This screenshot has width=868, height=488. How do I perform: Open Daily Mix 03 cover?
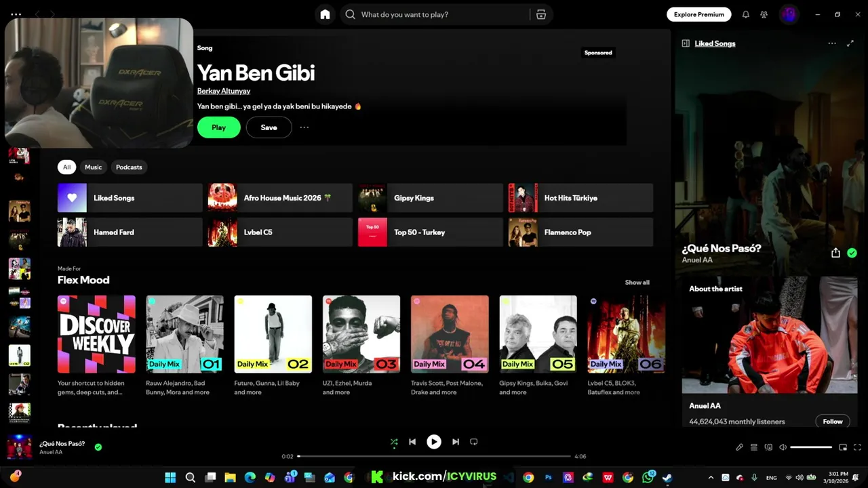361,334
